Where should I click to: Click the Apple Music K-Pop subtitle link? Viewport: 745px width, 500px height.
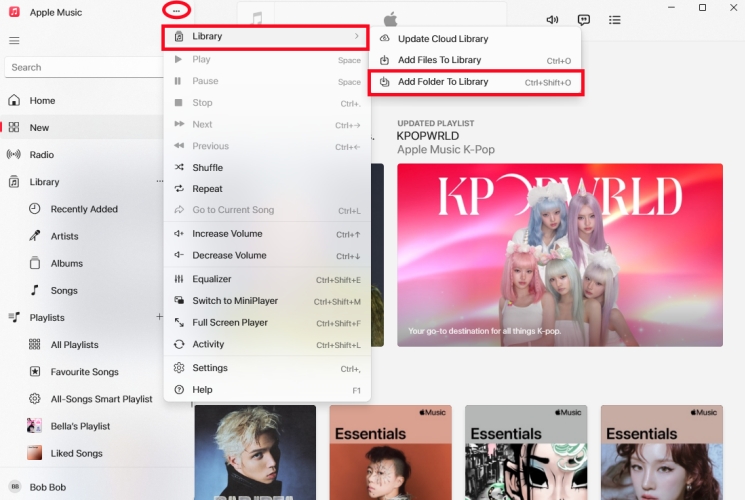(446, 150)
